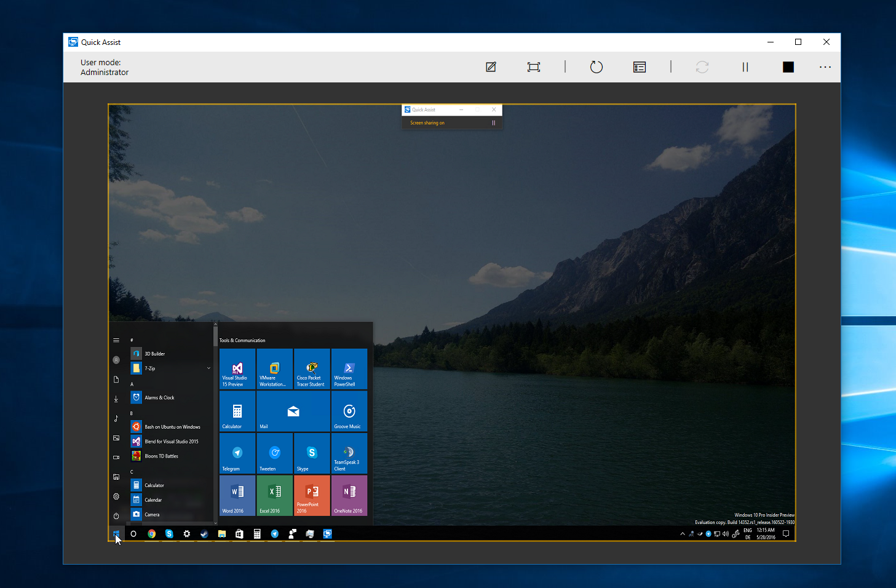896x588 pixels.
Task: Open the Windows PowerShell tile
Action: (349, 369)
